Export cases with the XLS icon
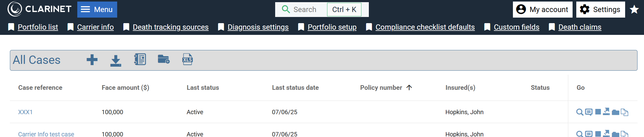 pos(187,59)
